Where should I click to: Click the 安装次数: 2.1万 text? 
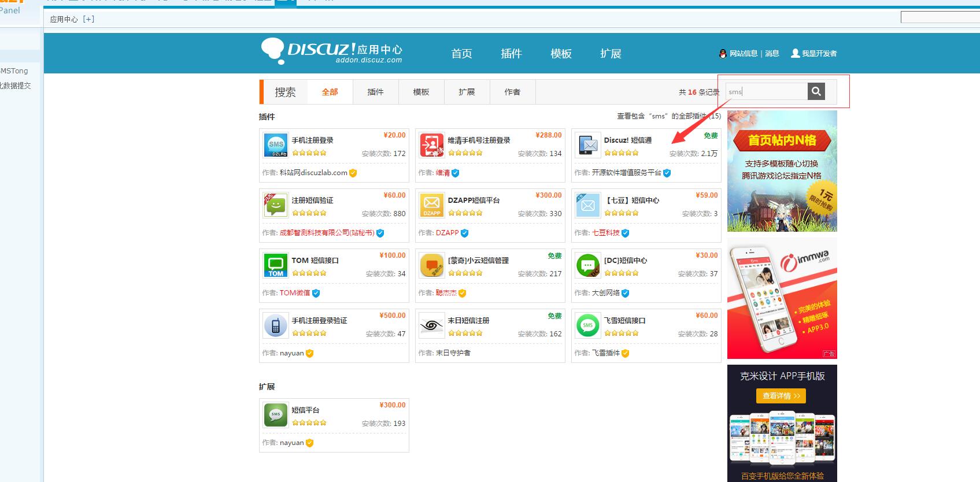[x=693, y=154]
